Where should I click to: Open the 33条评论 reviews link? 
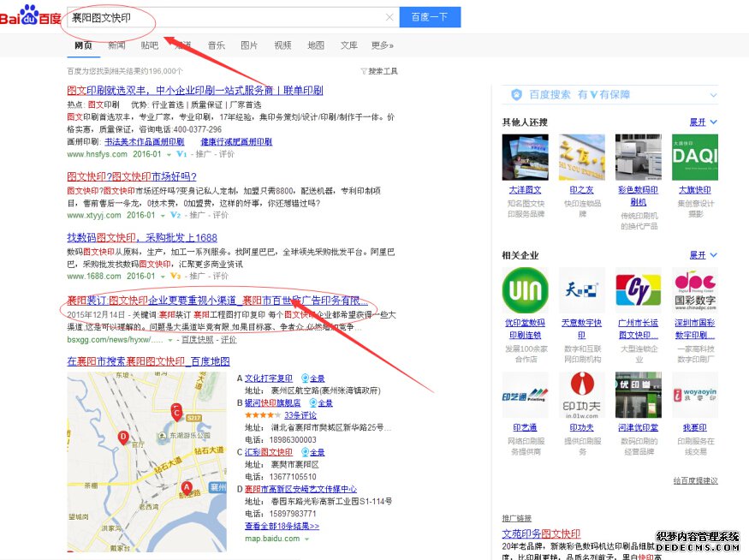click(x=300, y=415)
